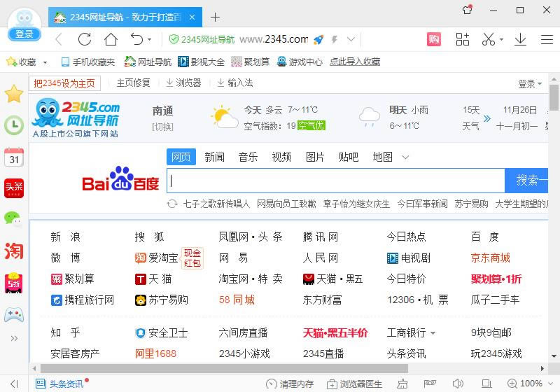560x392 pixels.
Task: Click the sidebar green clock history icon
Action: point(14,125)
